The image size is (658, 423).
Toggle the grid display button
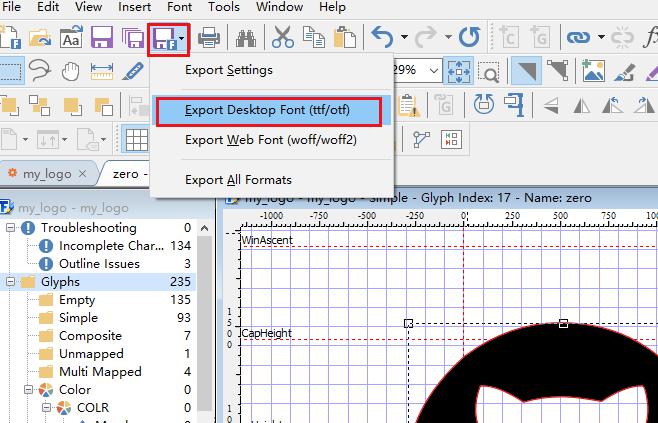pos(137,139)
